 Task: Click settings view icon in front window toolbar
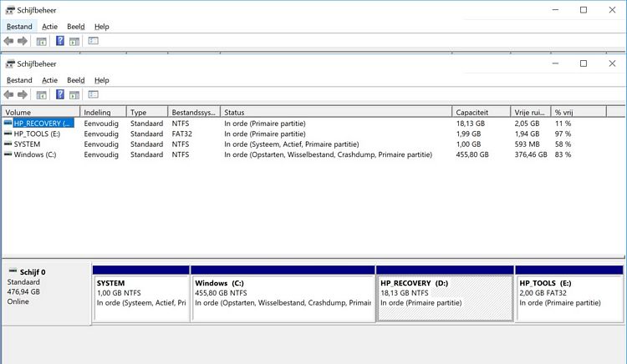93,94
